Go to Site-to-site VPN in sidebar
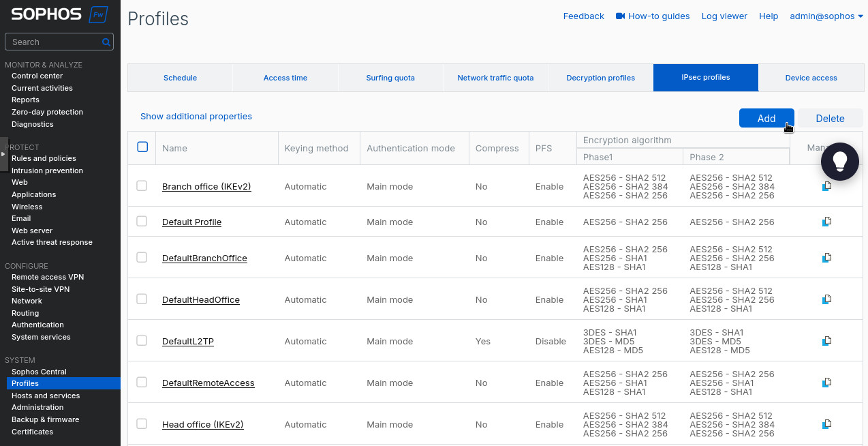868x446 pixels. pos(40,289)
